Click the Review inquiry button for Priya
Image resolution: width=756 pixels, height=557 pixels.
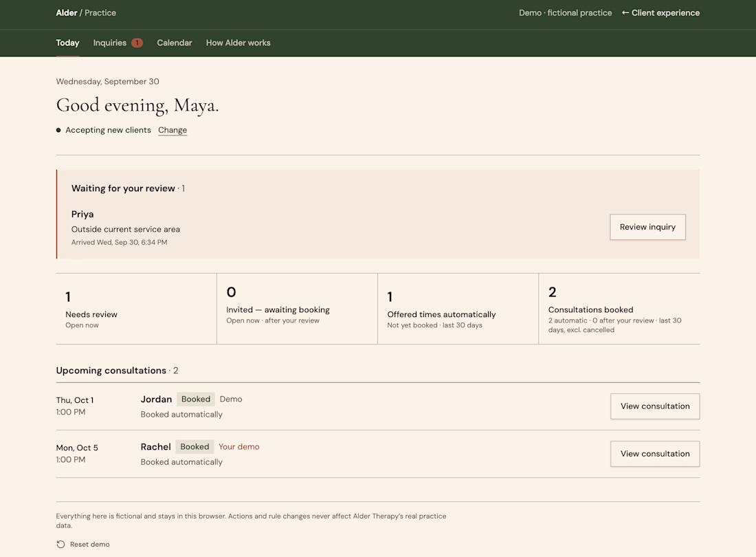[x=647, y=227]
